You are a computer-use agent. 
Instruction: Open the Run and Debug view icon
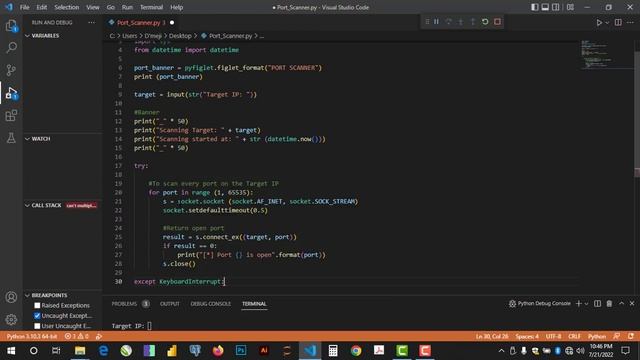[11, 93]
